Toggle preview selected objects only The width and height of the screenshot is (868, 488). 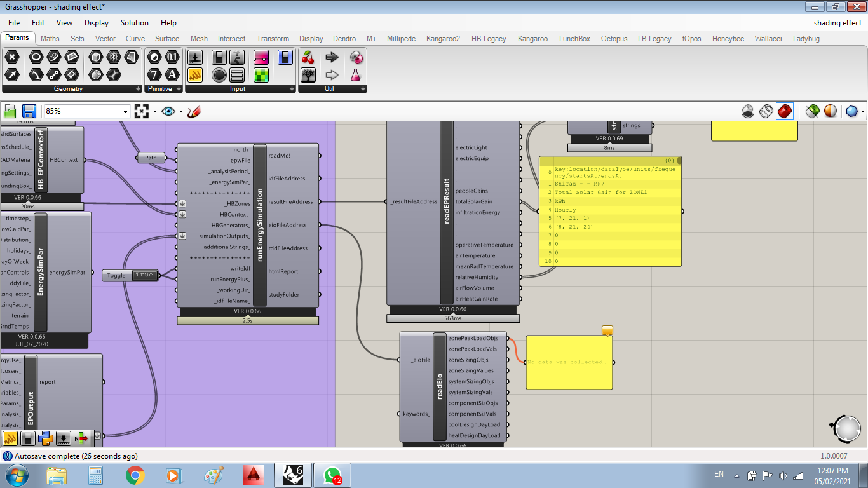812,111
